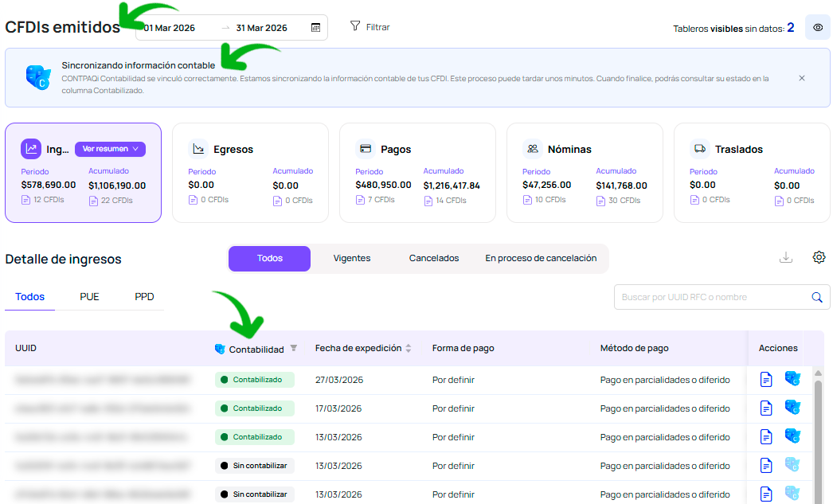Click the end date 31 Mar 2026
This screenshot has width=833, height=504.
[x=261, y=28]
